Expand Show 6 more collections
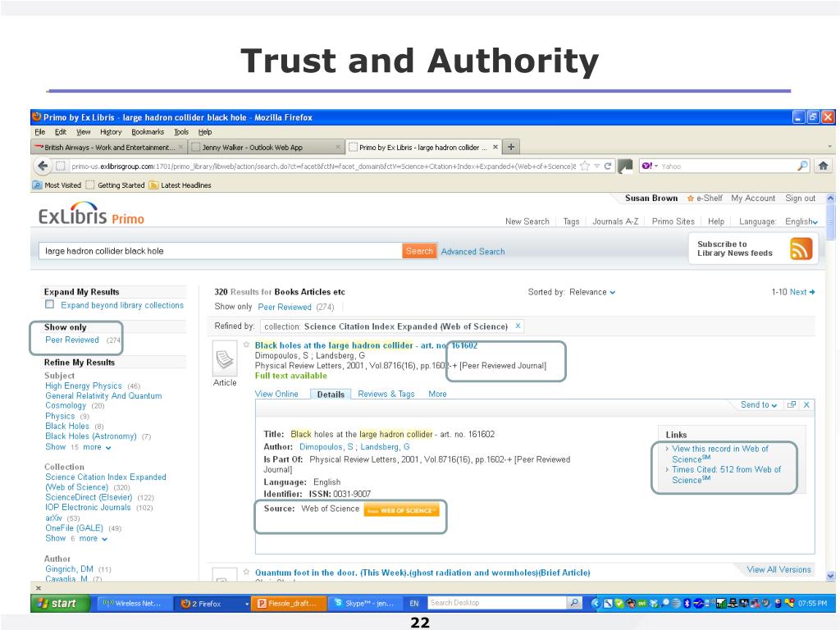840x630 pixels. click(x=76, y=538)
